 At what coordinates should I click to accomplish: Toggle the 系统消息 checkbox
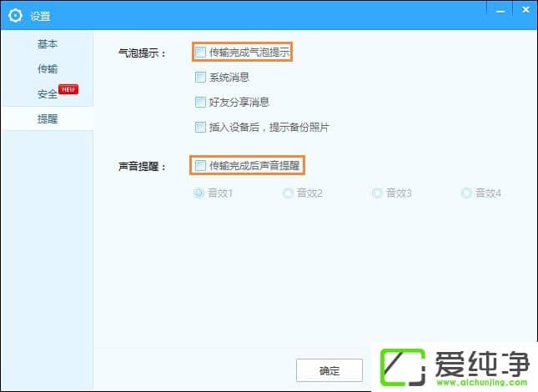(x=200, y=78)
